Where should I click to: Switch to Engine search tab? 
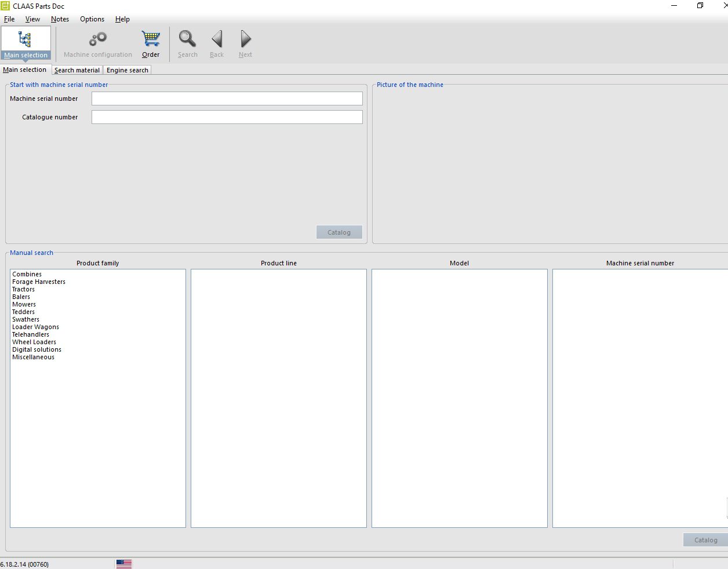tap(128, 70)
